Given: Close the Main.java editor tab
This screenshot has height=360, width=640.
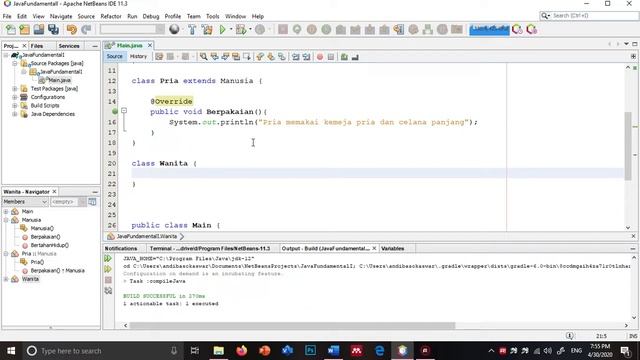Looking at the screenshot, I should tap(150, 45).
